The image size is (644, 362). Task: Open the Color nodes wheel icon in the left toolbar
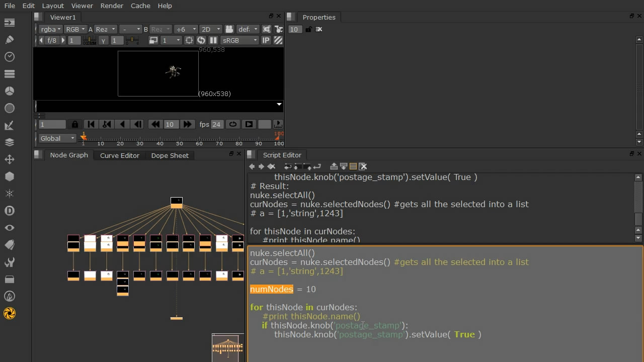point(9,91)
